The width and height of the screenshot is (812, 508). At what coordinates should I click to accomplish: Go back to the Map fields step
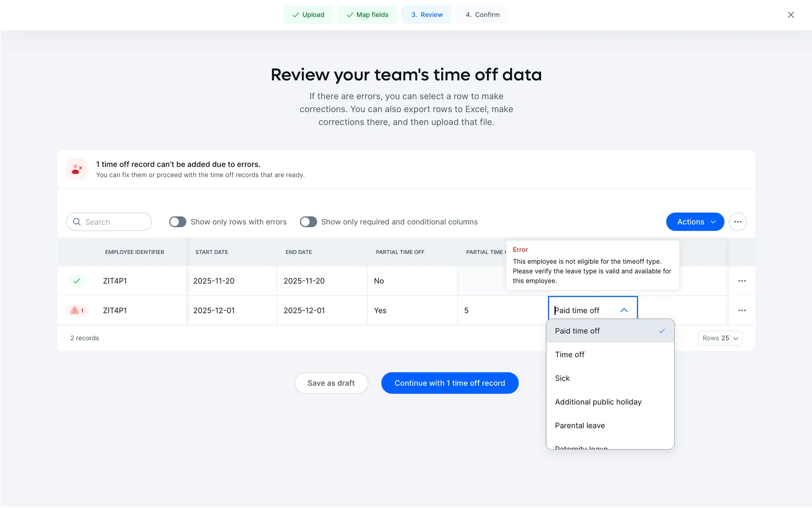(367, 15)
